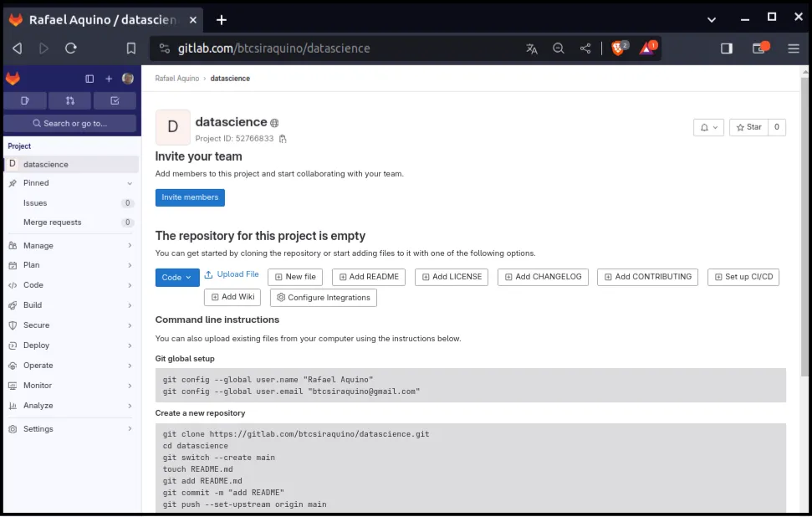Click Set up CI/CD button
The height and width of the screenshot is (517, 812).
click(743, 277)
